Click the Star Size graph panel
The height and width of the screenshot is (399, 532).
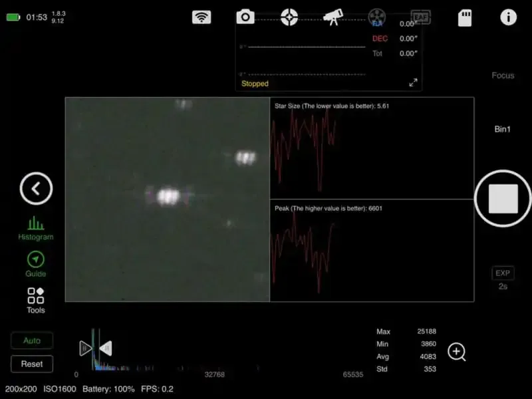pyautogui.click(x=372, y=146)
